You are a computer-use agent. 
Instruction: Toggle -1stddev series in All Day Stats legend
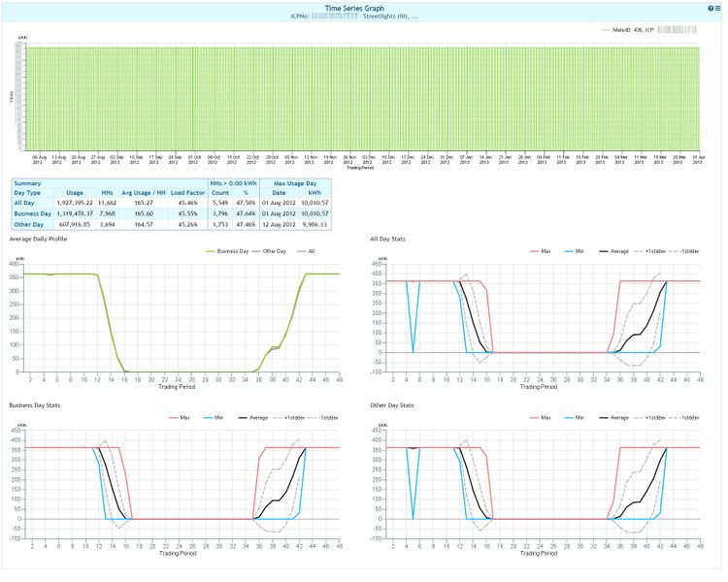pyautogui.click(x=684, y=251)
